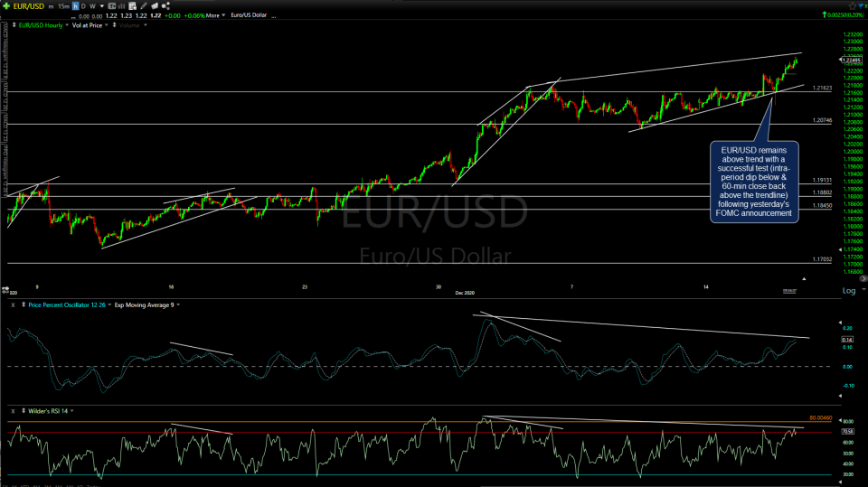Image resolution: width=868 pixels, height=487 pixels.
Task: Switch to the 15m timeframe
Action: (x=63, y=6)
